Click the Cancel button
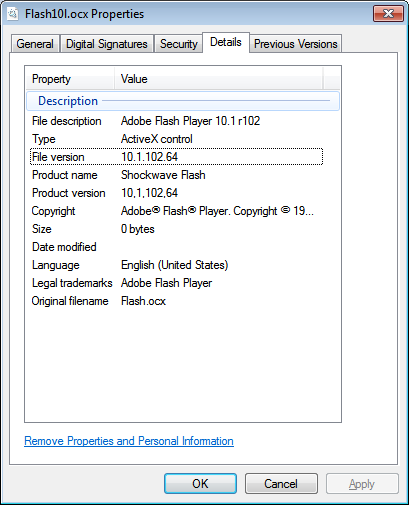 (281, 483)
